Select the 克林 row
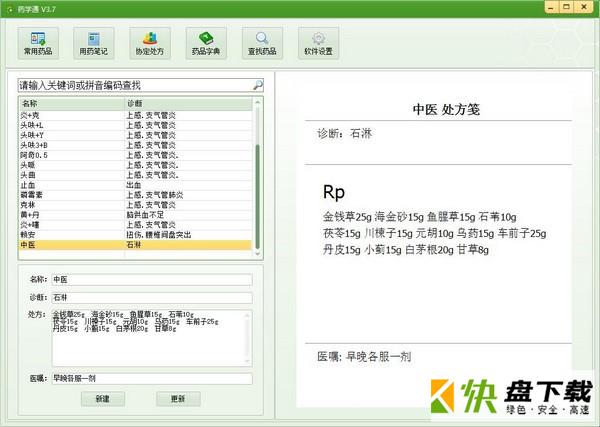Screen dimensions: 600x427 click(x=136, y=205)
